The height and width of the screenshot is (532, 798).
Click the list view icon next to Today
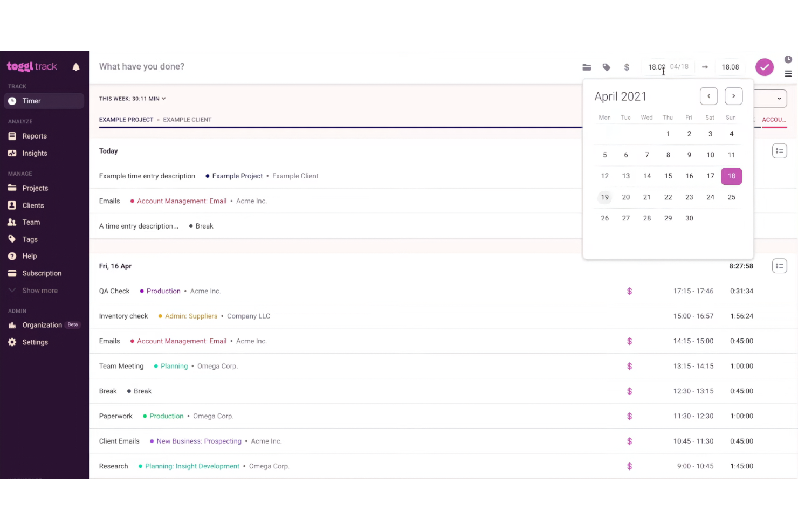tap(780, 151)
